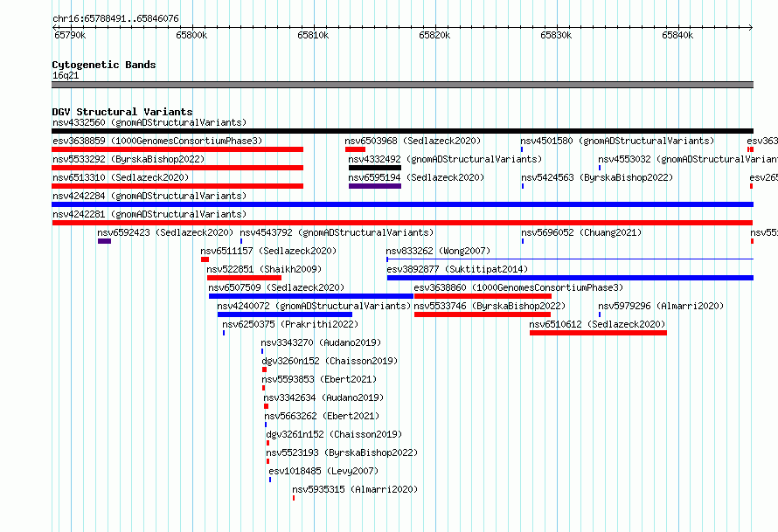Select nsv5424563 ByrskaBishop2022 variant
Image resolution: width=778 pixels, height=532 pixels.
pyautogui.click(x=597, y=177)
